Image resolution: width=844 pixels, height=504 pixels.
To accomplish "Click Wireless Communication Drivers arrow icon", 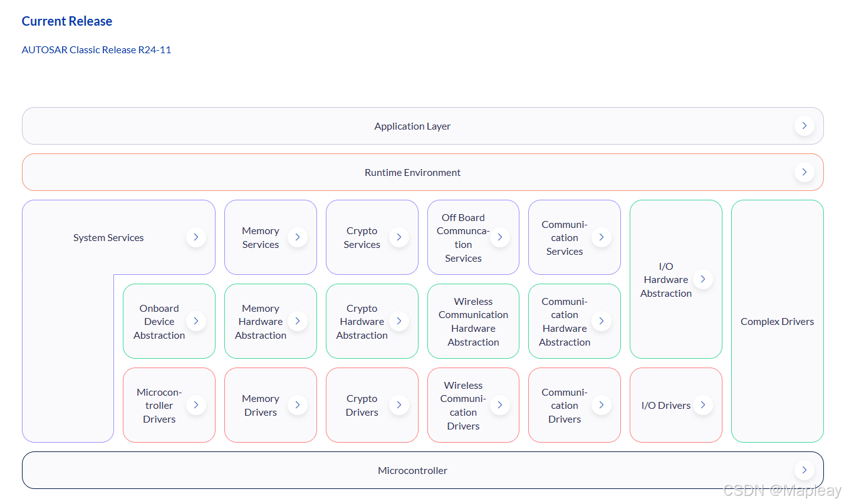I will (x=500, y=405).
